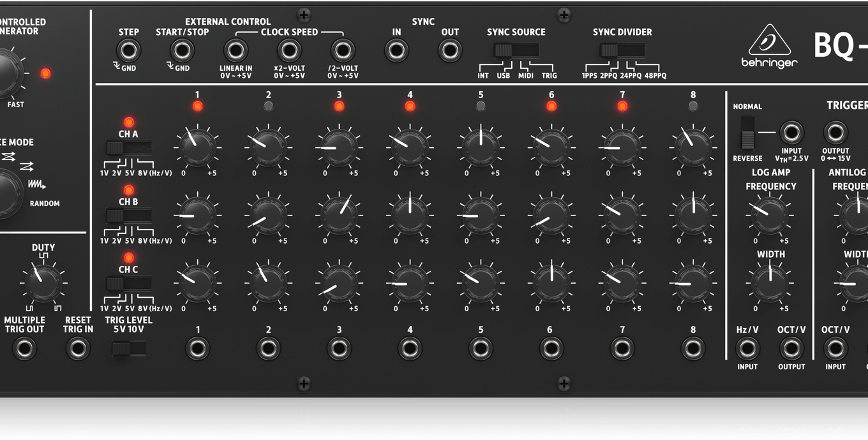Click the CH B step 8 knob

693,216
